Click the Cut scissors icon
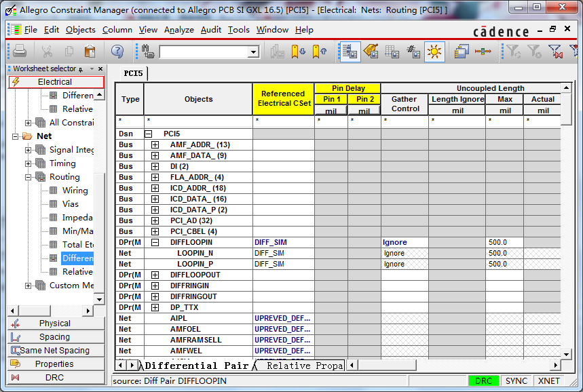This screenshot has height=392, width=583. point(48,52)
